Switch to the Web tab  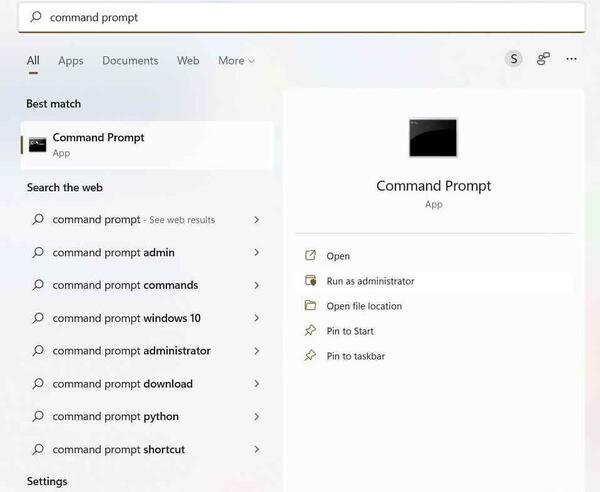[188, 60]
